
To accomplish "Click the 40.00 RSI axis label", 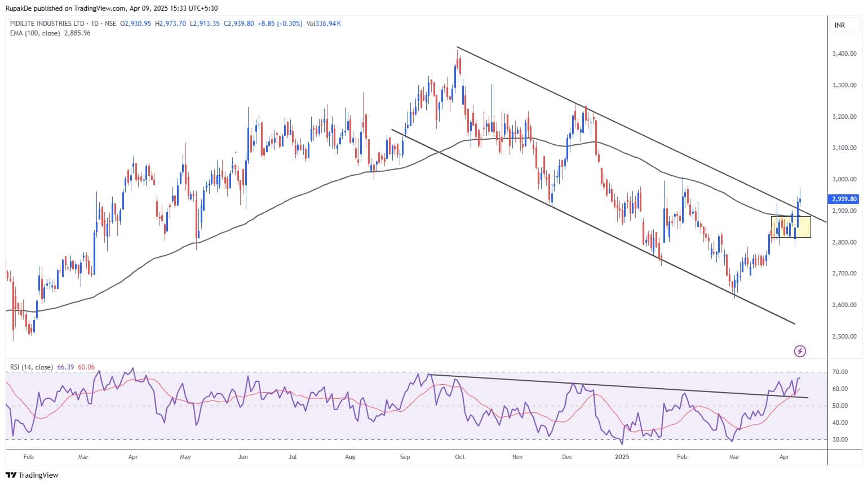I will 840,423.
